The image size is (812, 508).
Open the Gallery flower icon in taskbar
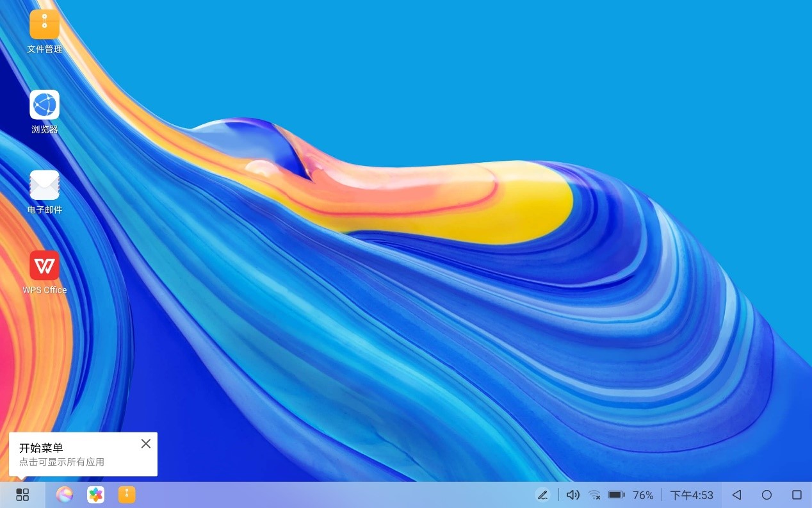(95, 495)
